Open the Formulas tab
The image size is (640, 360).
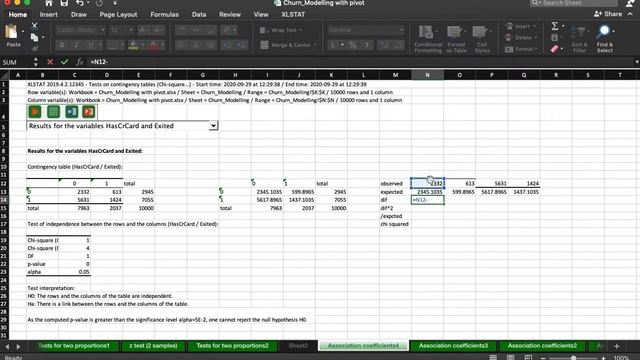[x=164, y=14]
